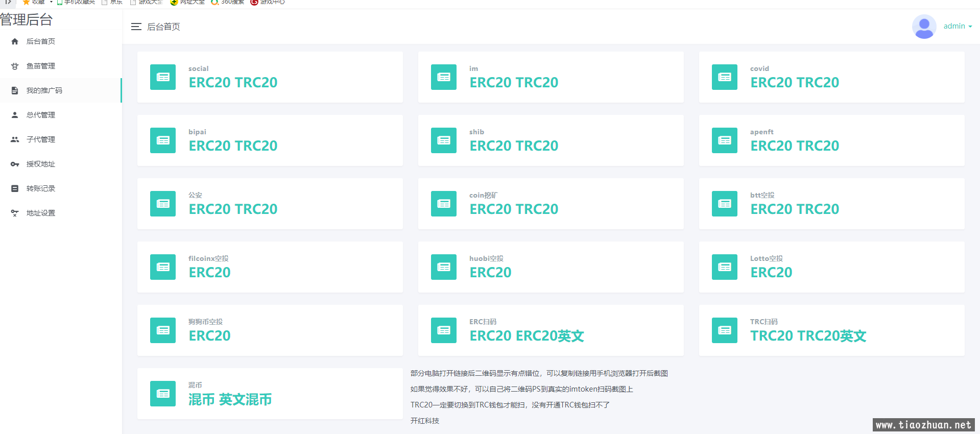980x434 pixels.
Task: Open ERC20 TRC20 link under bipai
Action: [x=233, y=146]
